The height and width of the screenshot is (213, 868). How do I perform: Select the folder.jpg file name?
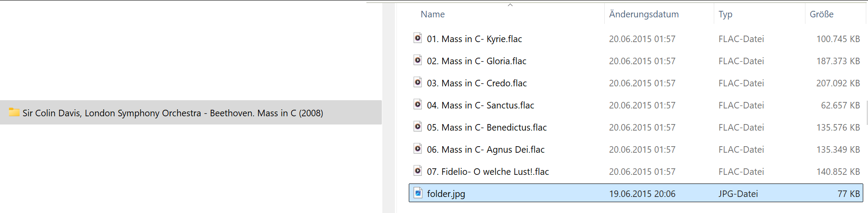[x=446, y=194]
